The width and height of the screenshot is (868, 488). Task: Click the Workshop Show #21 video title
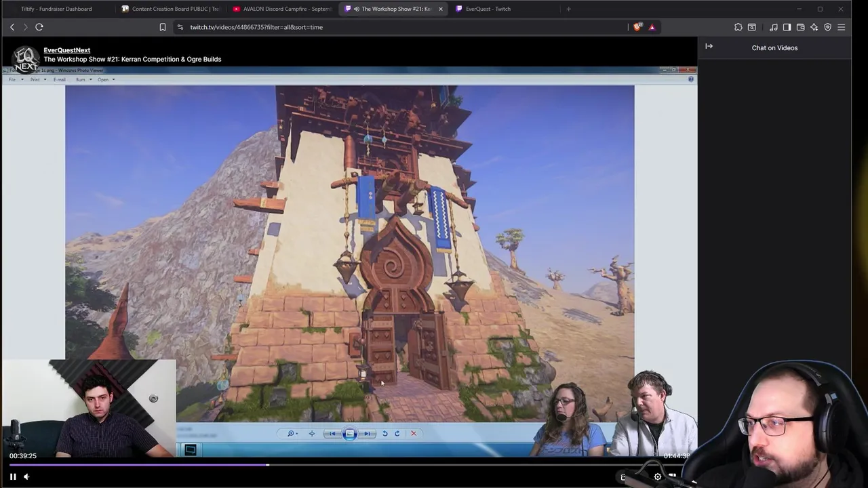(x=132, y=59)
